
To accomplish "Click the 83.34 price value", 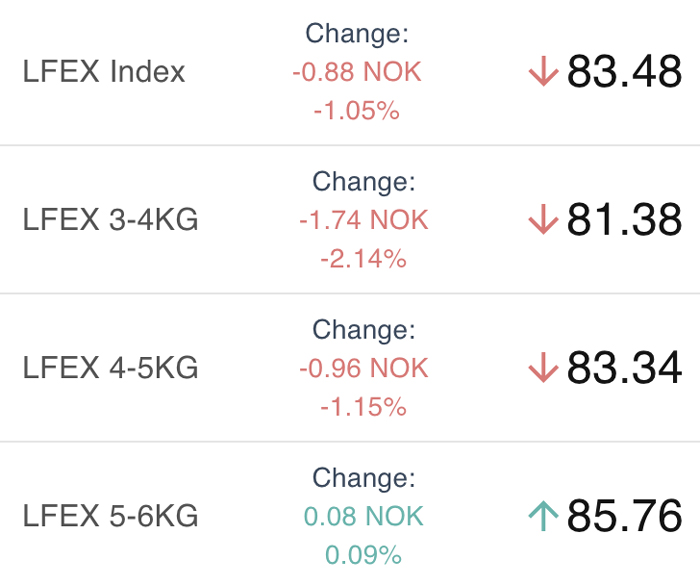I will click(x=624, y=368).
